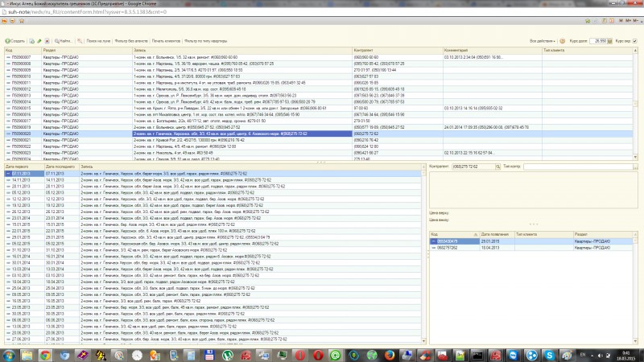Sort top table by Раздел column header
The height and width of the screenshot is (362, 644).
(87, 50)
